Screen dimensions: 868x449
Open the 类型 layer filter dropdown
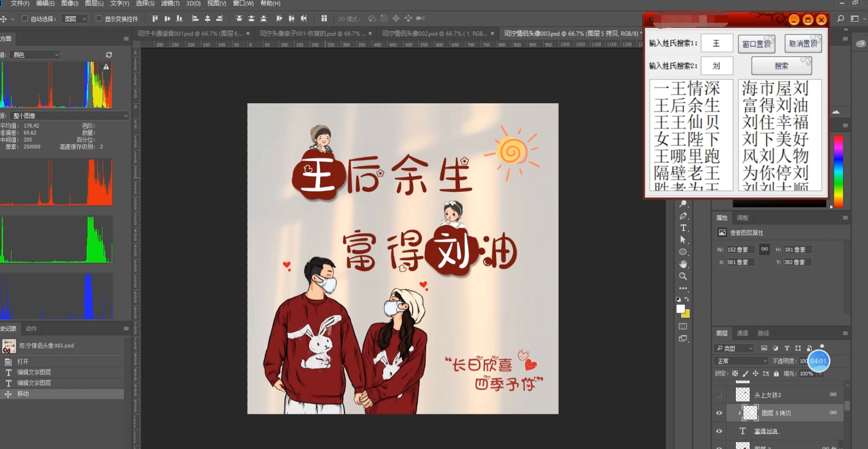coord(735,348)
